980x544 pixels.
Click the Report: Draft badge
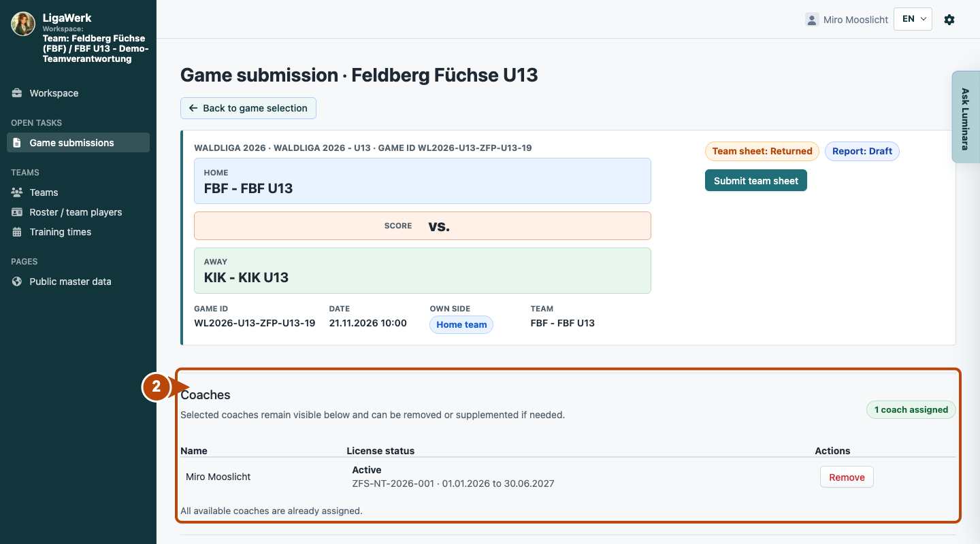click(862, 151)
